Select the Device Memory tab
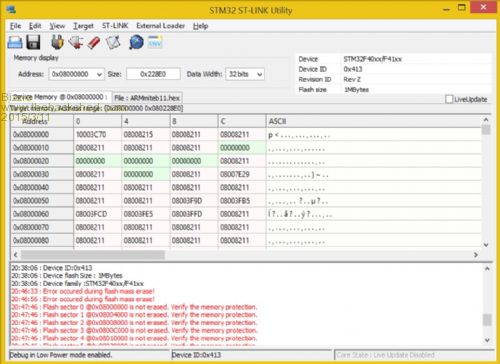This screenshot has width=500, height=364. point(60,97)
